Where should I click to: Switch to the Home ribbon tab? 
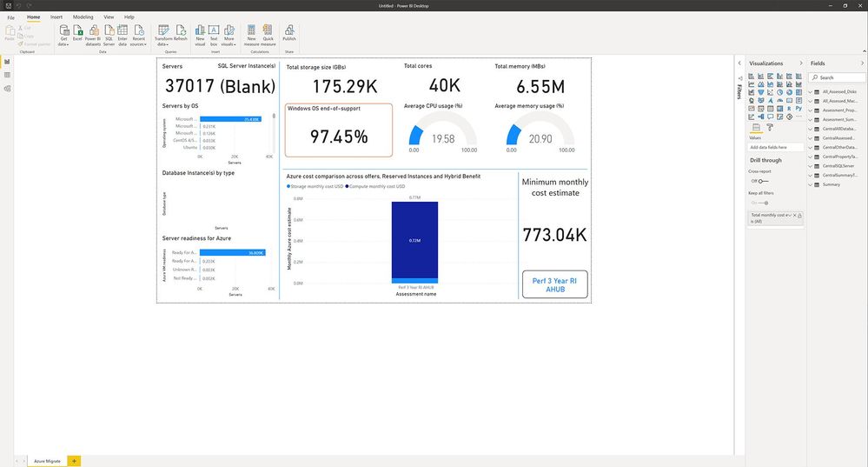[x=33, y=17]
